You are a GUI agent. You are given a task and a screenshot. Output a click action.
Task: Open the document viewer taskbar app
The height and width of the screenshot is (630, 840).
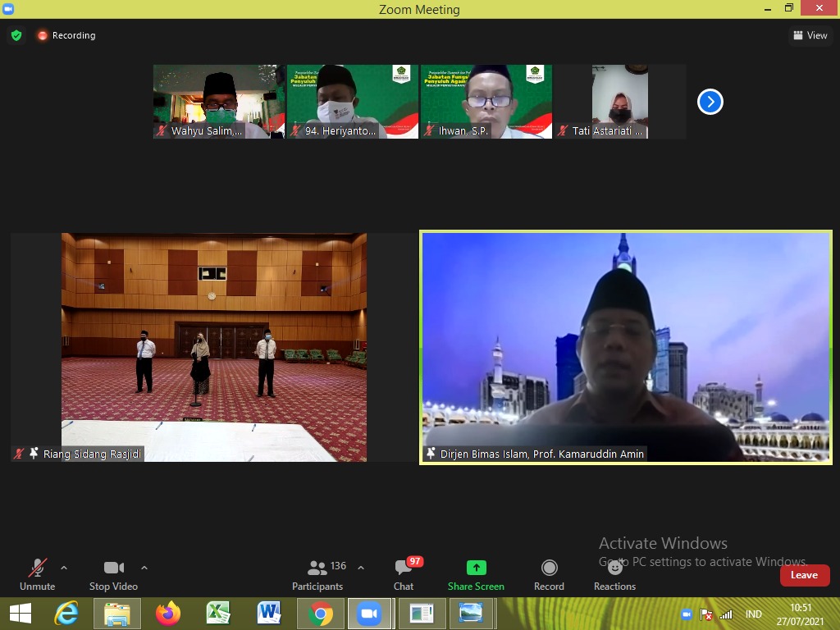(x=422, y=614)
